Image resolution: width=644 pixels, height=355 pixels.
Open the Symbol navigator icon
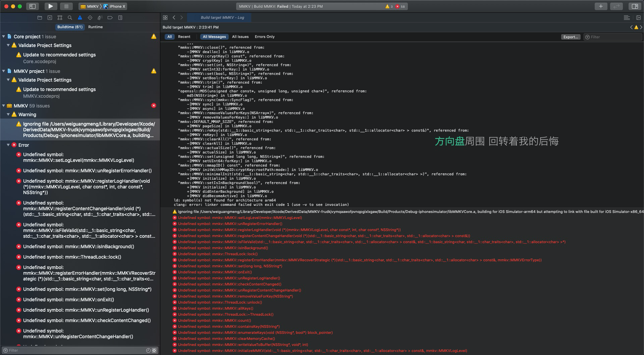[x=60, y=17]
